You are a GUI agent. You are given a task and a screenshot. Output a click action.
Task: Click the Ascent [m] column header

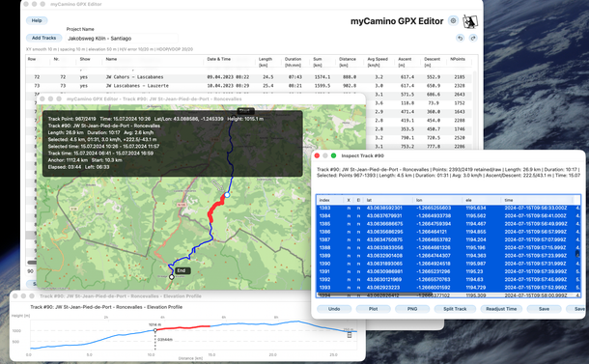click(x=405, y=62)
